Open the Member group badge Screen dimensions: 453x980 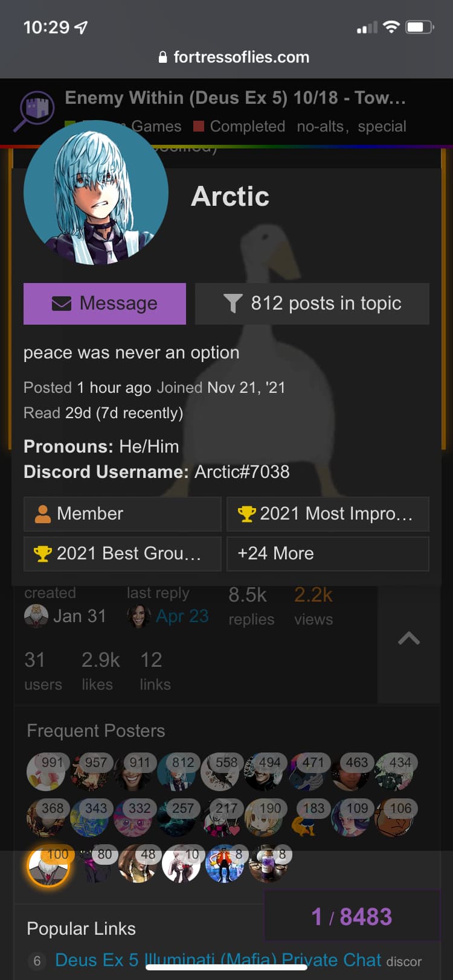tap(123, 514)
